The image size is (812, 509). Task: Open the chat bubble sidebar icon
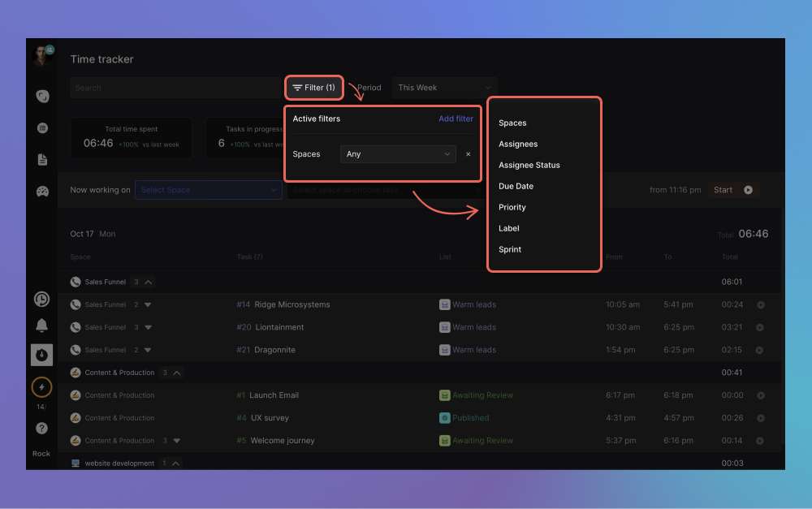[42, 97]
